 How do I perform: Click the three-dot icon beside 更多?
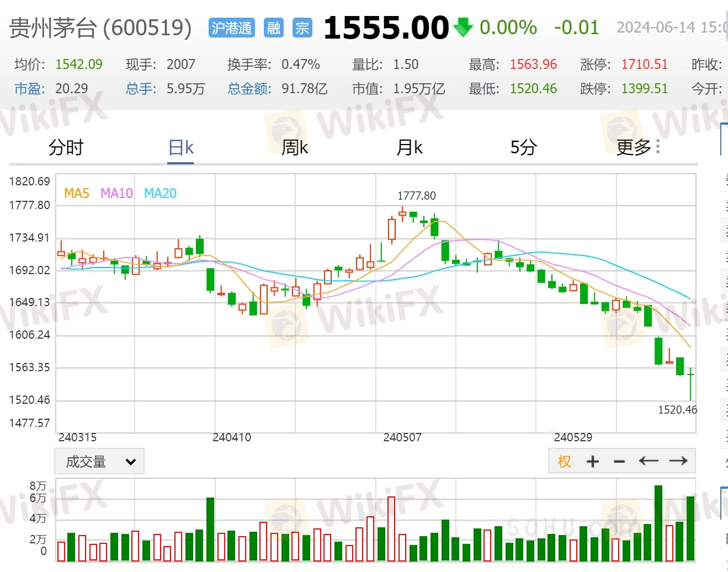658,147
